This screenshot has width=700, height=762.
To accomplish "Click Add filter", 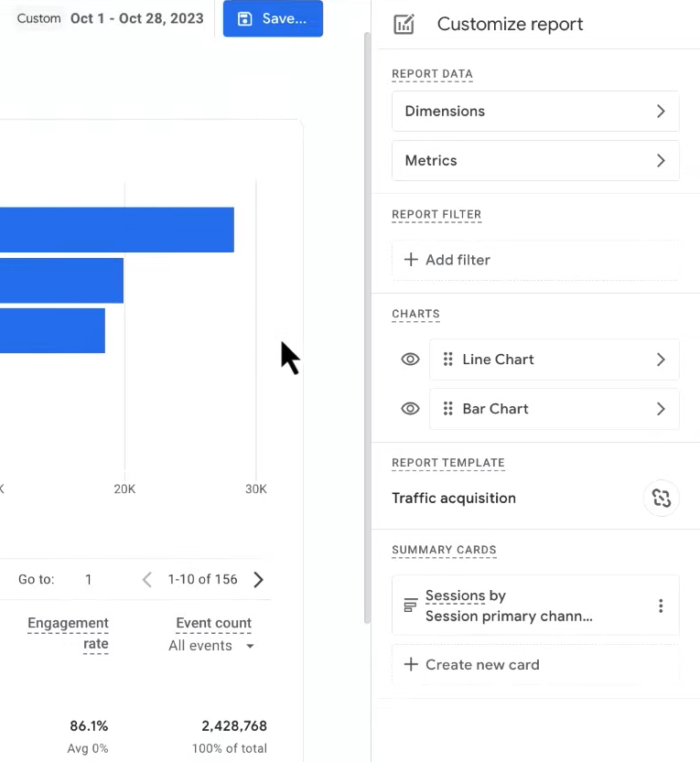I will pos(535,260).
